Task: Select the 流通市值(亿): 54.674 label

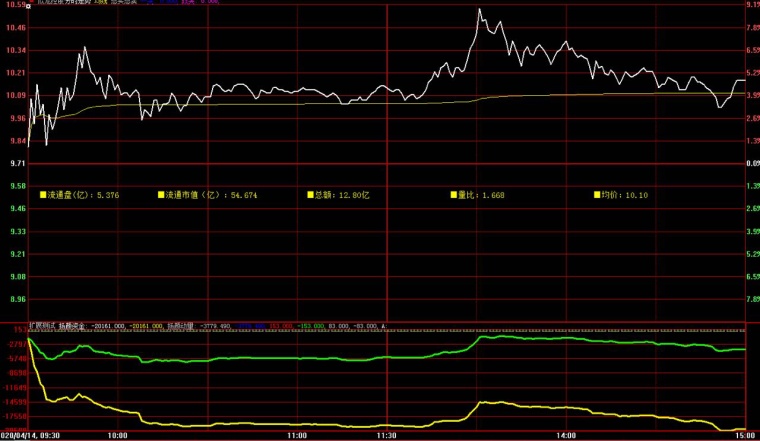Action: coord(212,196)
